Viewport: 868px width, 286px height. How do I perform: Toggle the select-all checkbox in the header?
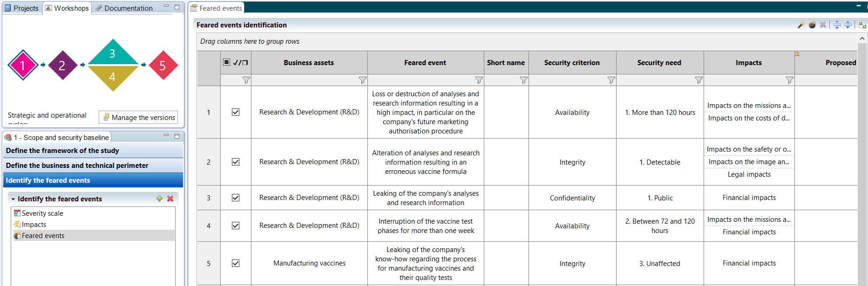pos(227,62)
